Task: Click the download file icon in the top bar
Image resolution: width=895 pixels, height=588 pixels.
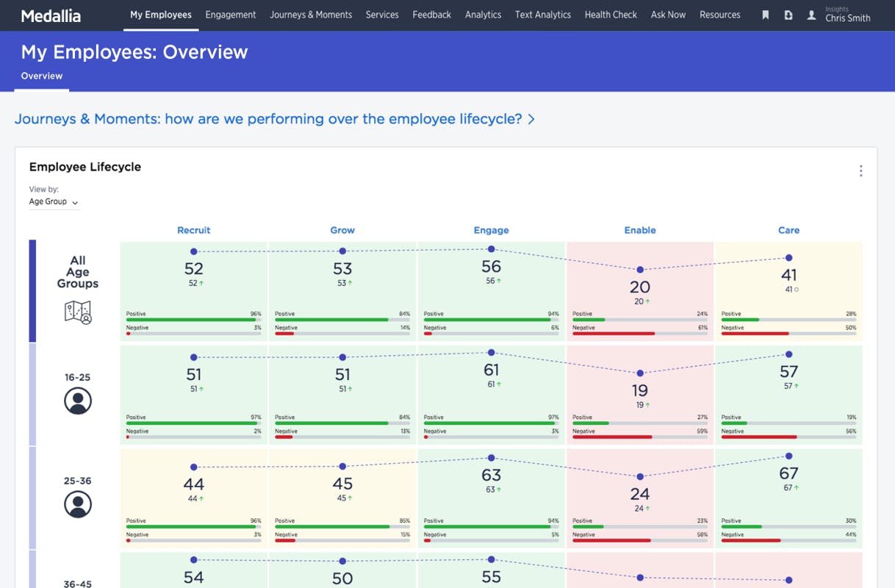Action: (788, 15)
